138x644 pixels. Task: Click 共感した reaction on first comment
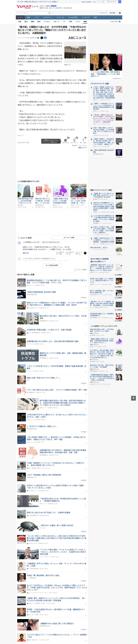pos(60,253)
